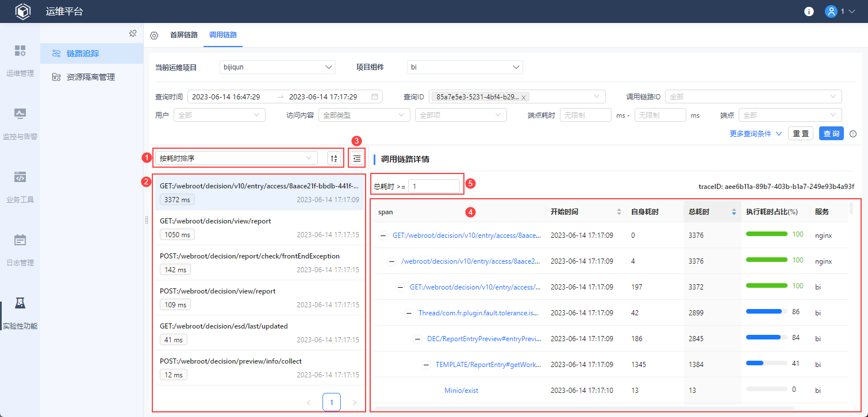868x417 pixels.
Task: Sort by 总耗时 column sorter
Action: [x=733, y=212]
